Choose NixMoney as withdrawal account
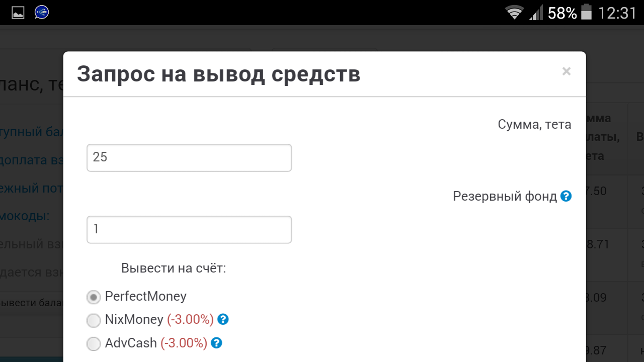The height and width of the screenshot is (362, 644). [94, 320]
